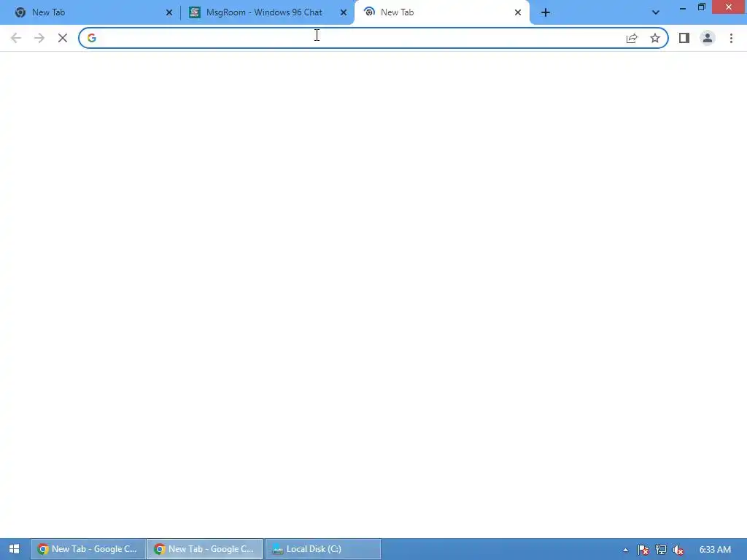Go forward to next page
The image size is (747, 560).
39,38
